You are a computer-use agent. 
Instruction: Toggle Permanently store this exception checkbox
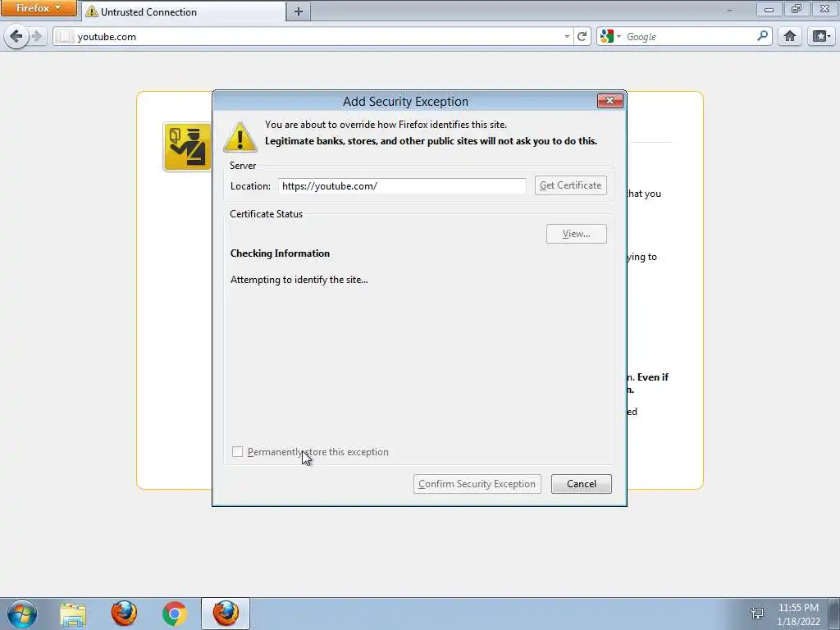pos(237,452)
